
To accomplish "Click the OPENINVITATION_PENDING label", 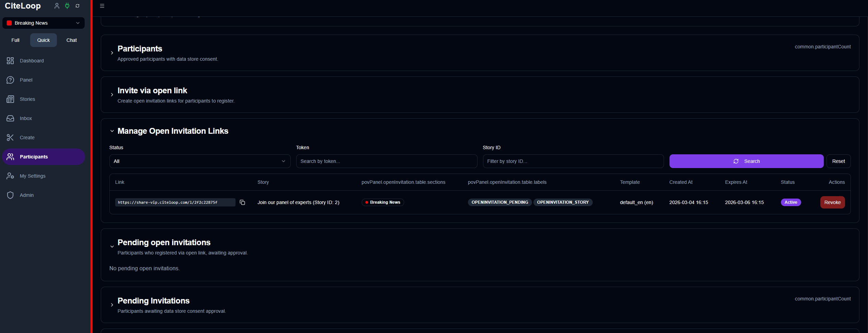I will (x=500, y=202).
